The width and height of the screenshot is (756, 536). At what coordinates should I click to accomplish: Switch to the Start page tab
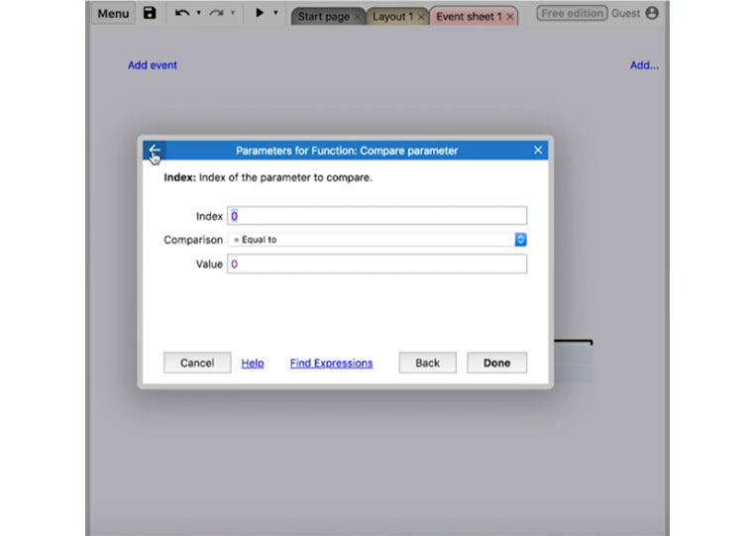(323, 17)
